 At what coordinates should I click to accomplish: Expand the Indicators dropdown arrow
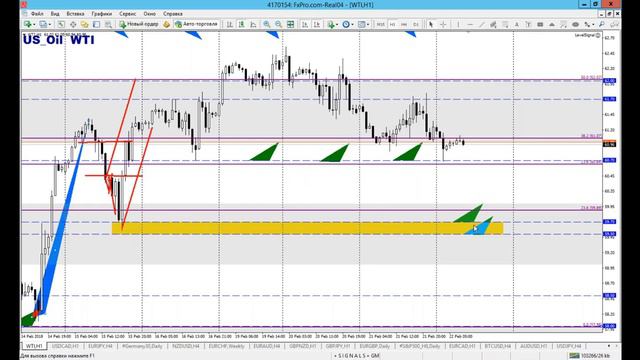(337, 24)
